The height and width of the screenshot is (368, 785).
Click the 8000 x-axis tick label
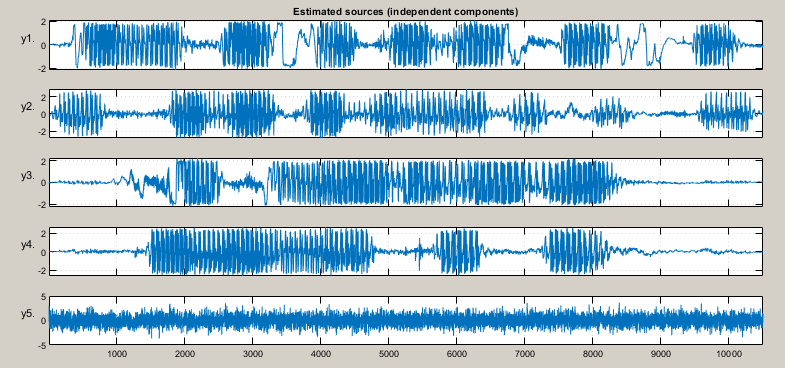592,354
